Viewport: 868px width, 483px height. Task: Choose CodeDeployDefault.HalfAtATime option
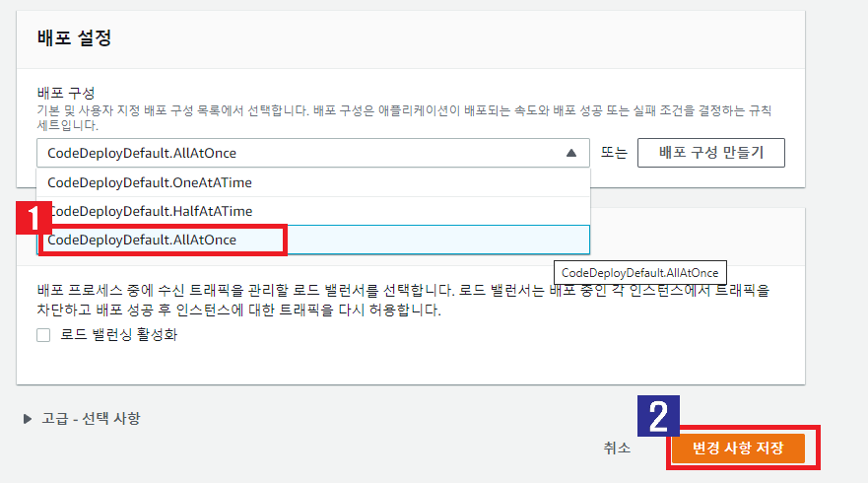313,211
